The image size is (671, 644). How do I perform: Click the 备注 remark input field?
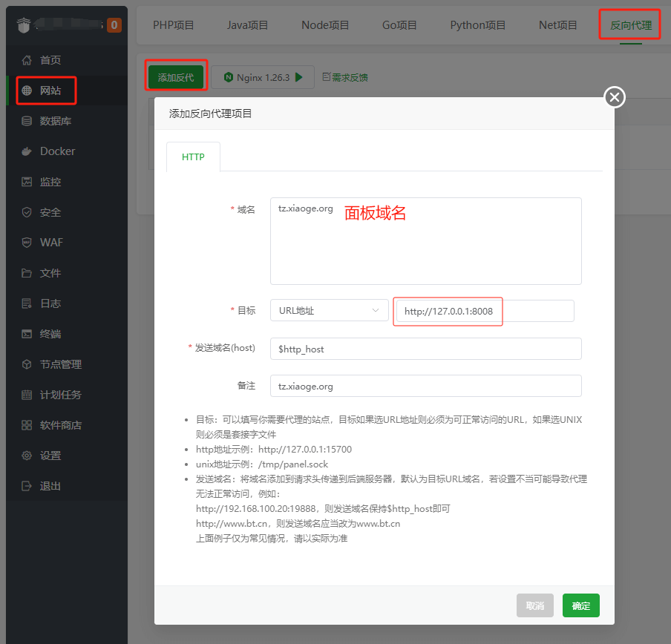tap(425, 386)
